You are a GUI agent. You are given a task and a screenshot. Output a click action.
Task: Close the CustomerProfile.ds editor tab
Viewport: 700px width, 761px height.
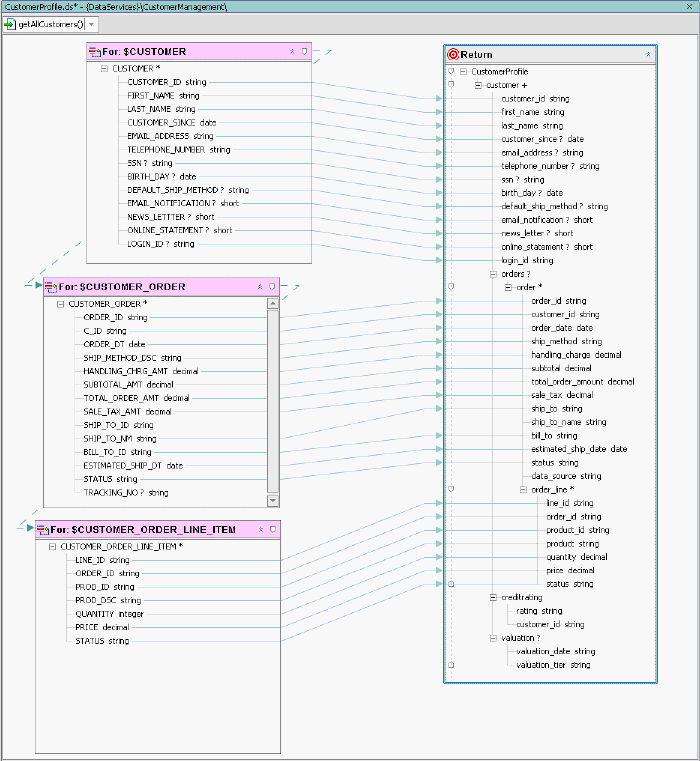689,6
